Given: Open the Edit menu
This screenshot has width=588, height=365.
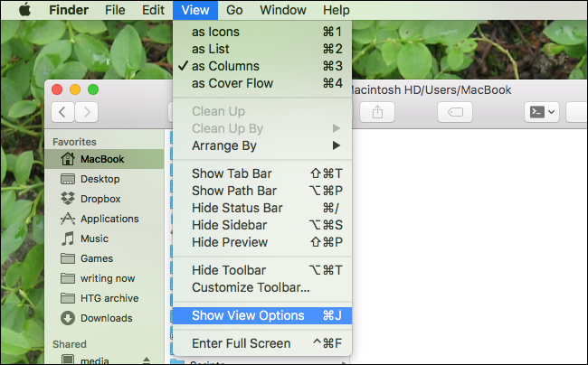Looking at the screenshot, I should pyautogui.click(x=153, y=10).
